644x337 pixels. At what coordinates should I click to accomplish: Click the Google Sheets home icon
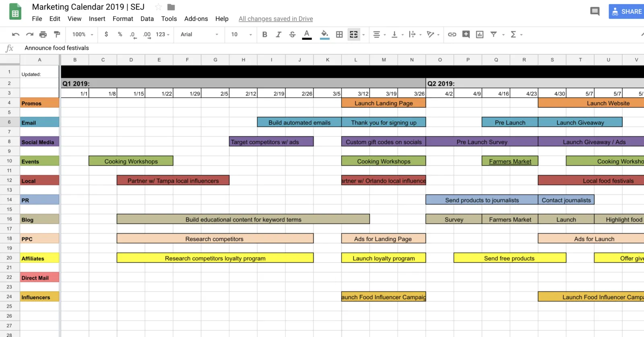pos(15,12)
